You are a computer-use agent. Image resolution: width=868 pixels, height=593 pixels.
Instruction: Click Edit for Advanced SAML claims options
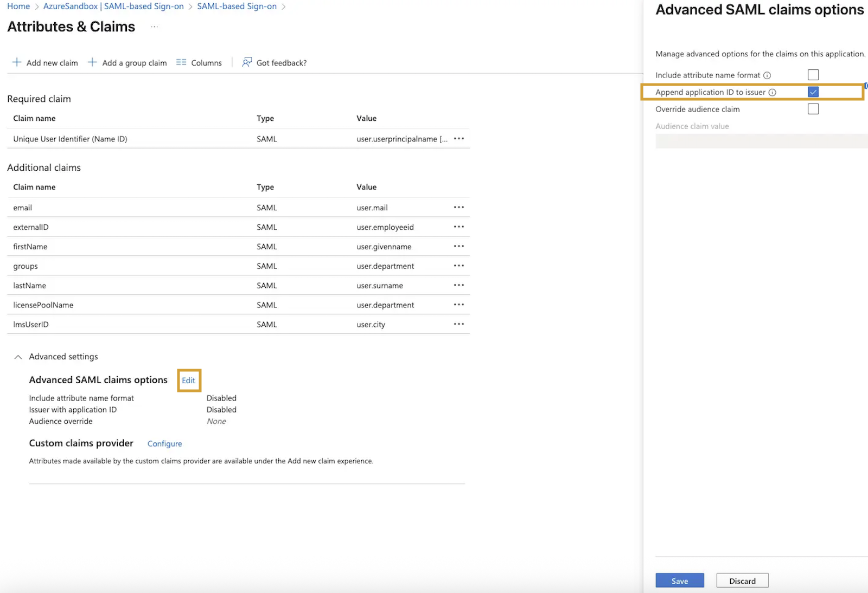click(x=188, y=381)
